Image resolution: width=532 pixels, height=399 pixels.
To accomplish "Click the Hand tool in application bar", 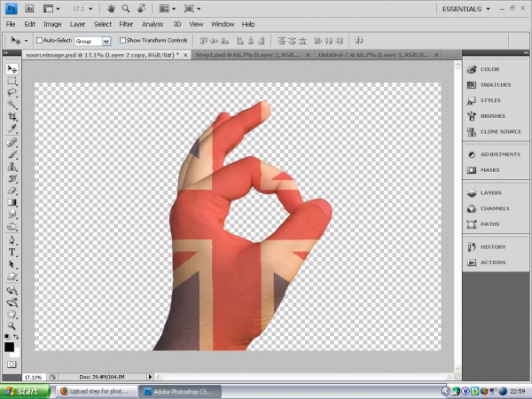I will 111,9.
